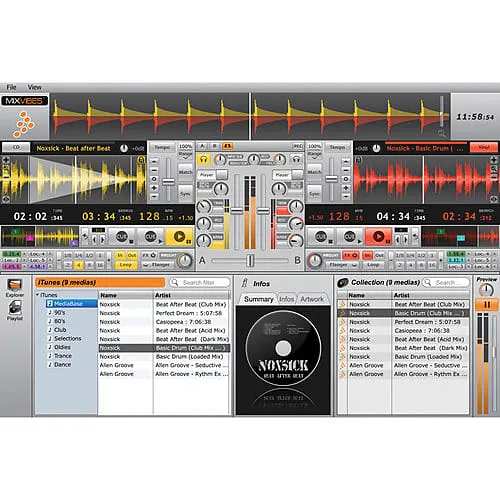Open deck A 100% Range dropdown
Screen dimensions: 500x500
(185, 150)
